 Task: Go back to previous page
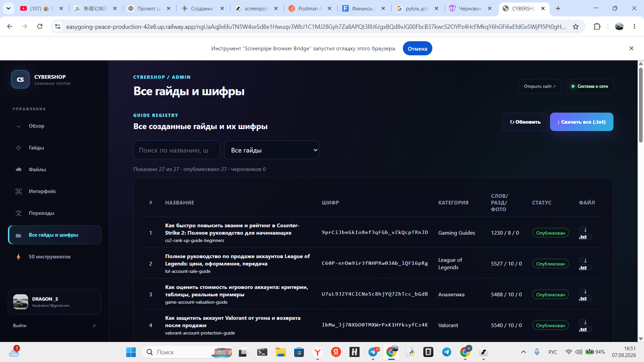[x=10, y=26]
